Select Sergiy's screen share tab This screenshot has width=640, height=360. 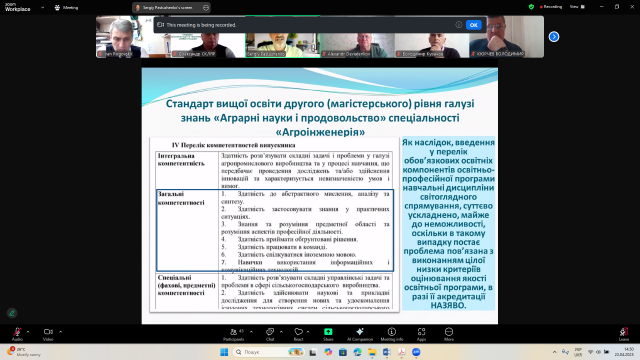167,7
